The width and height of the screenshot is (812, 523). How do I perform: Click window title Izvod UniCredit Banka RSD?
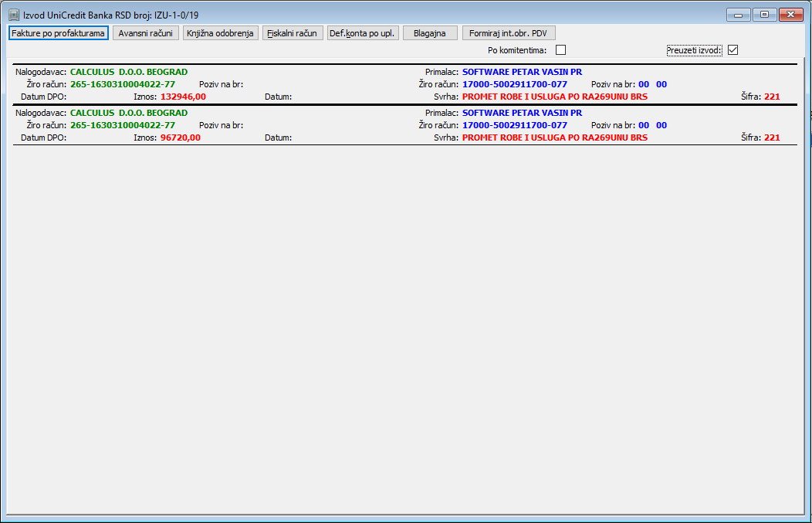pyautogui.click(x=111, y=15)
